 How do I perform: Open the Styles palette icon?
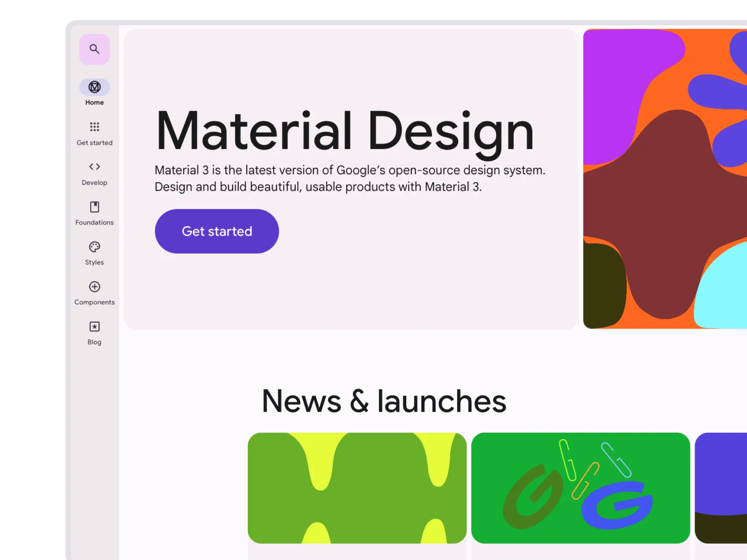(x=94, y=247)
